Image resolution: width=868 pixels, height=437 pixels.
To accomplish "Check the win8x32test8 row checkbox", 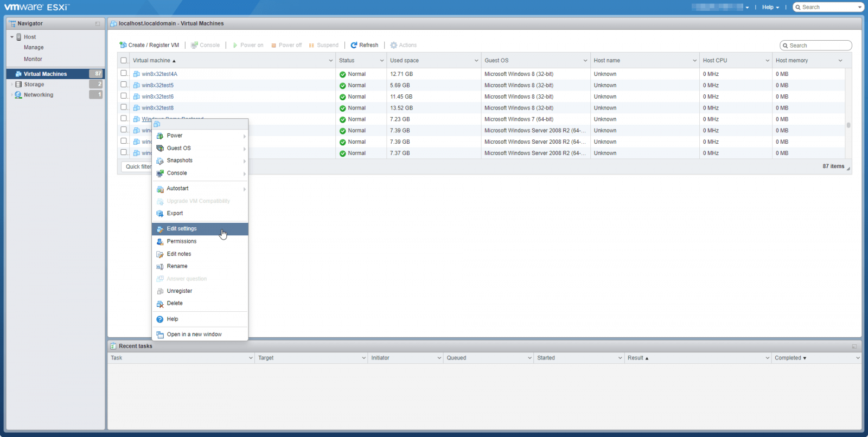I will 124,107.
